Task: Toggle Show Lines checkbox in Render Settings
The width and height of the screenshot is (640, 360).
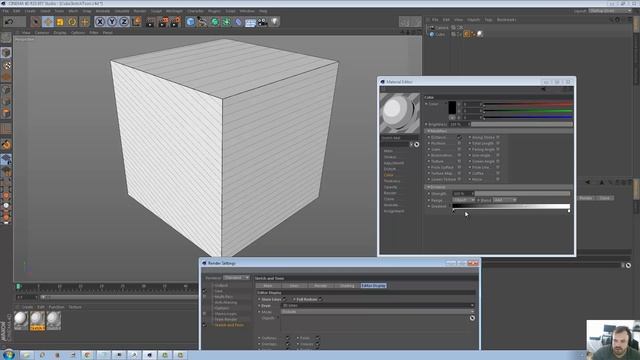Action: pyautogui.click(x=284, y=299)
